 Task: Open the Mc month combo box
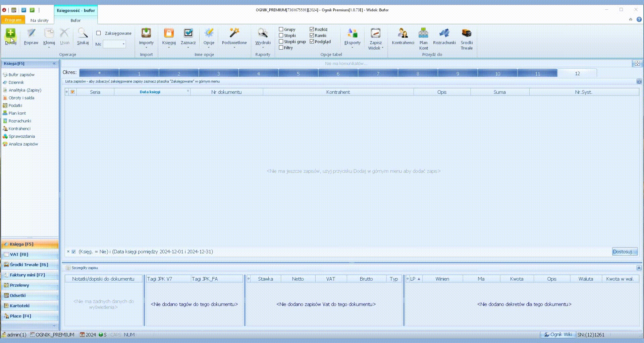pos(114,44)
